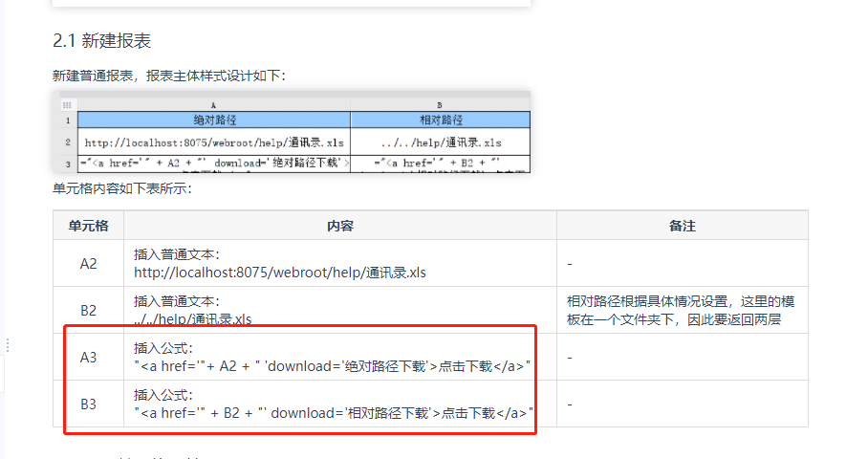Click the 2.1 新建报表 heading

point(102,41)
